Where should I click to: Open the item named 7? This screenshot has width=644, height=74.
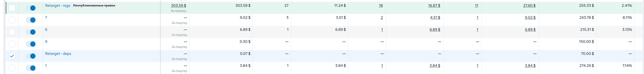[46, 18]
